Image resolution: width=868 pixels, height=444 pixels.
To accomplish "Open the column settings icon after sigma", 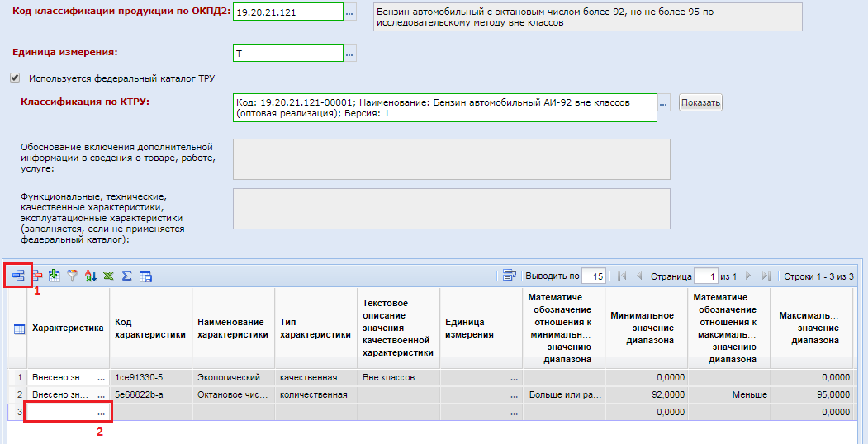I will click(x=145, y=276).
